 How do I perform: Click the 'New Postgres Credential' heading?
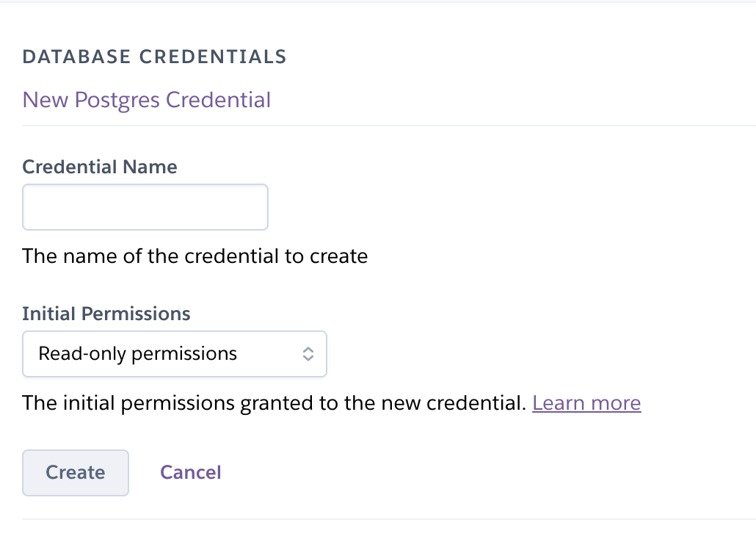[147, 100]
